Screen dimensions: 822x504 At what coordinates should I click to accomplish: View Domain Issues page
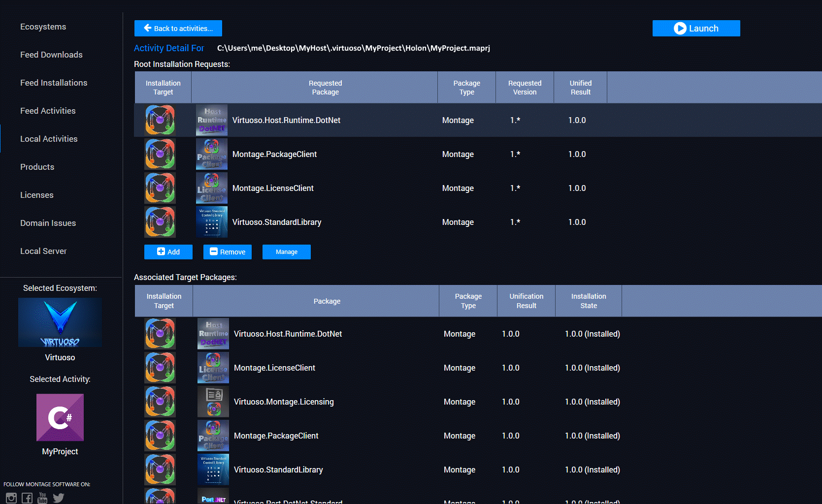click(x=48, y=223)
